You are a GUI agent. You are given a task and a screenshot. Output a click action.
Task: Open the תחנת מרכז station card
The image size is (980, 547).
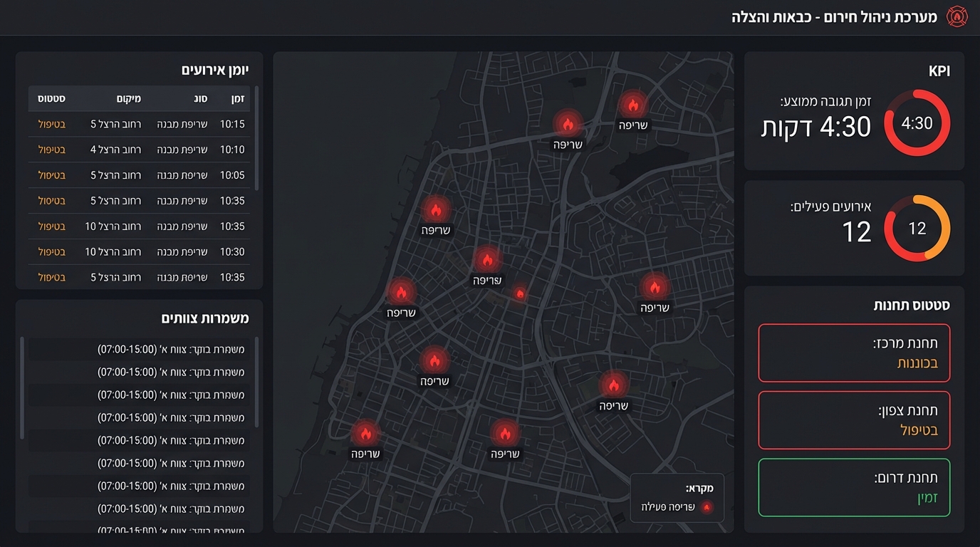pos(854,353)
